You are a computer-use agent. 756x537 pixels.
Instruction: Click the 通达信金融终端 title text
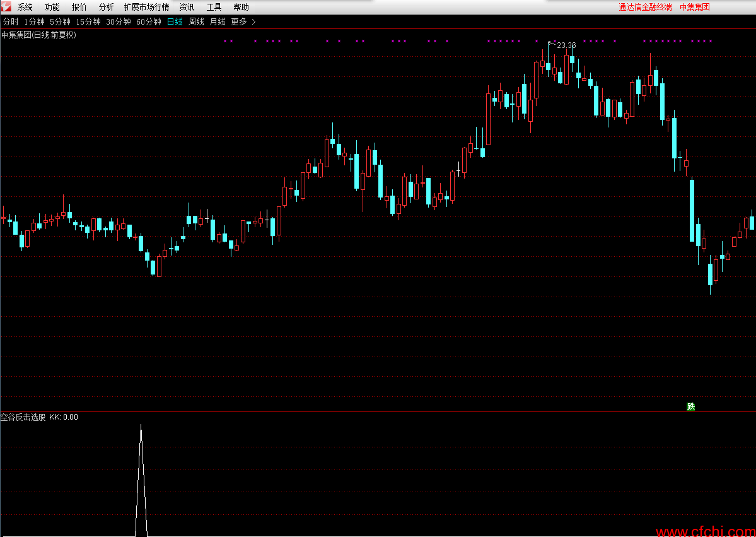645,7
